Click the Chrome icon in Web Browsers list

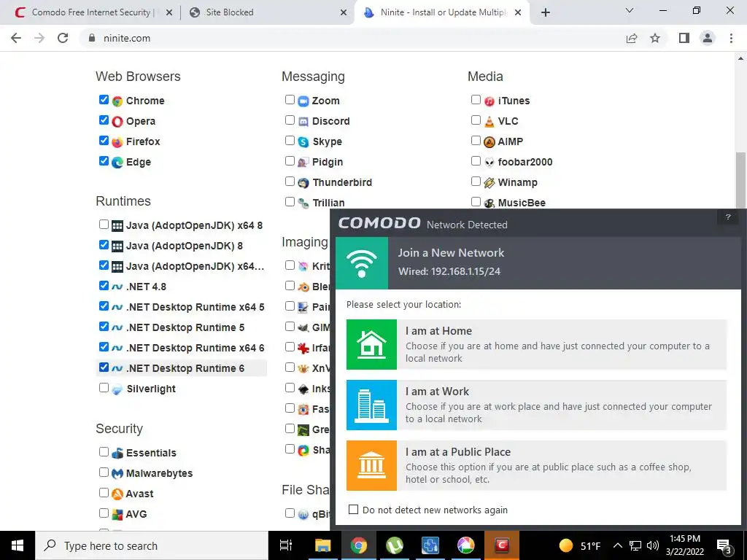pos(117,101)
